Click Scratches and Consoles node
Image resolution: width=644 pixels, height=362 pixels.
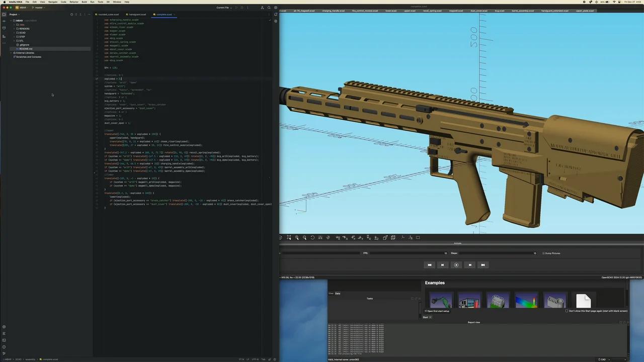pyautogui.click(x=28, y=57)
